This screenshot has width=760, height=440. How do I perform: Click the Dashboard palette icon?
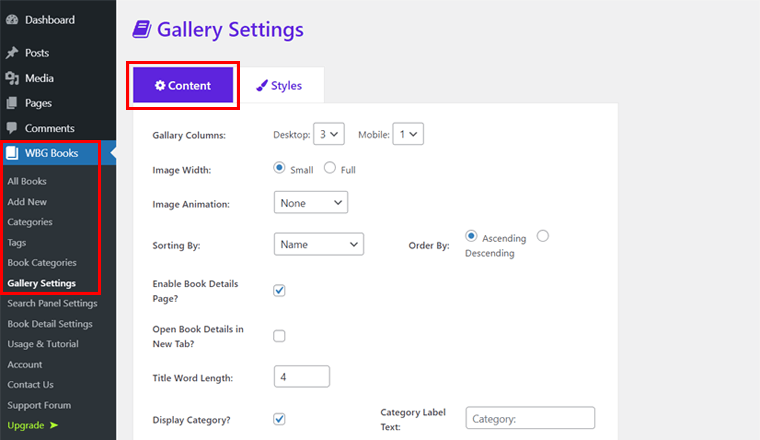[12, 20]
